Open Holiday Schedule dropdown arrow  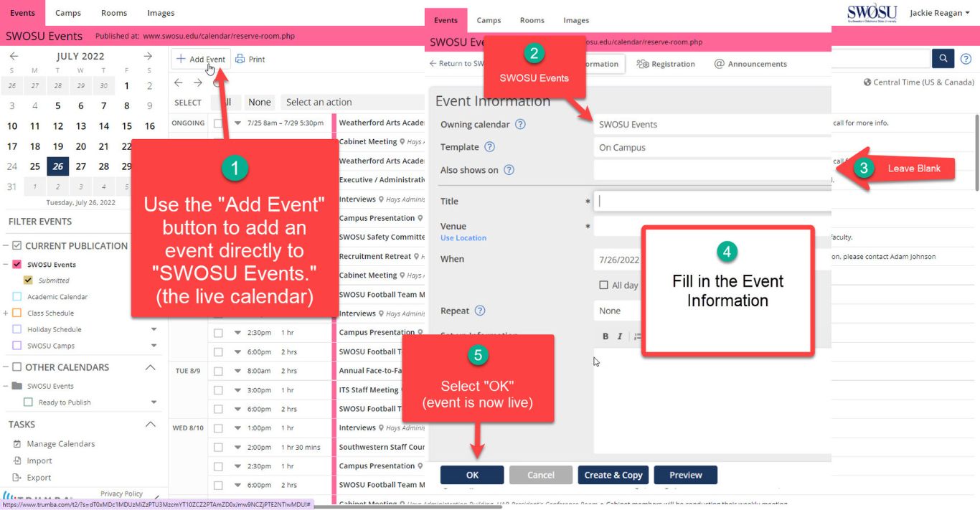point(154,329)
